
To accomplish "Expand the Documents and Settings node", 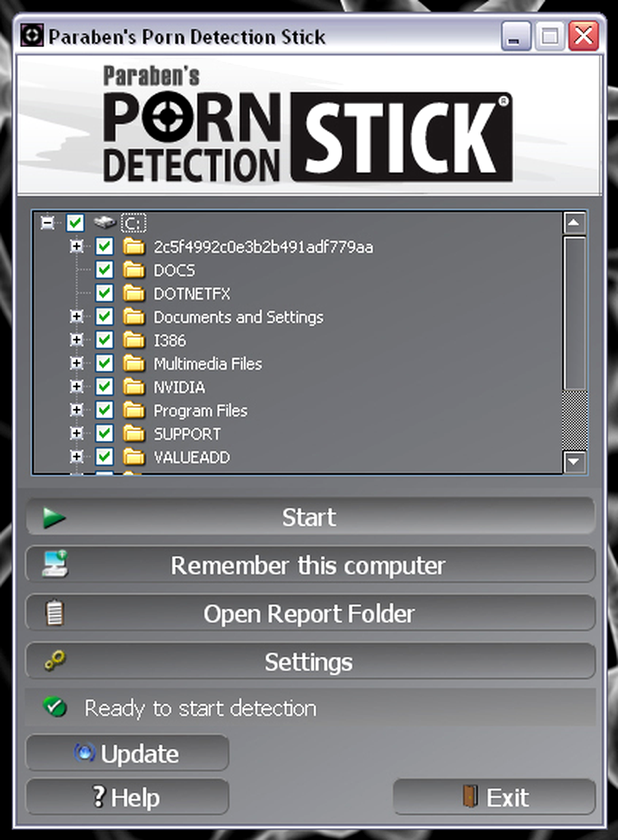I will click(x=77, y=317).
